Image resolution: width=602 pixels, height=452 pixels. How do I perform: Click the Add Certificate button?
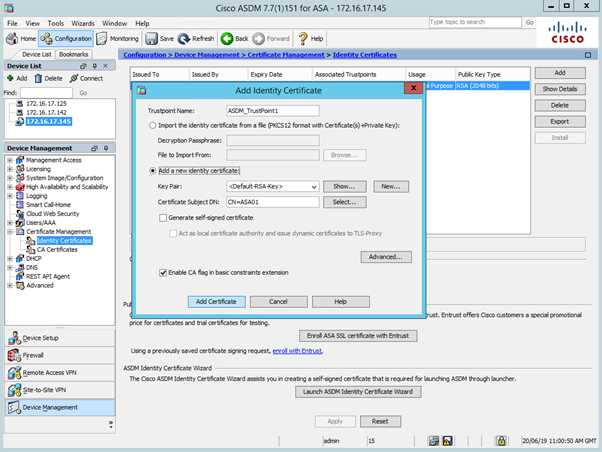[216, 301]
